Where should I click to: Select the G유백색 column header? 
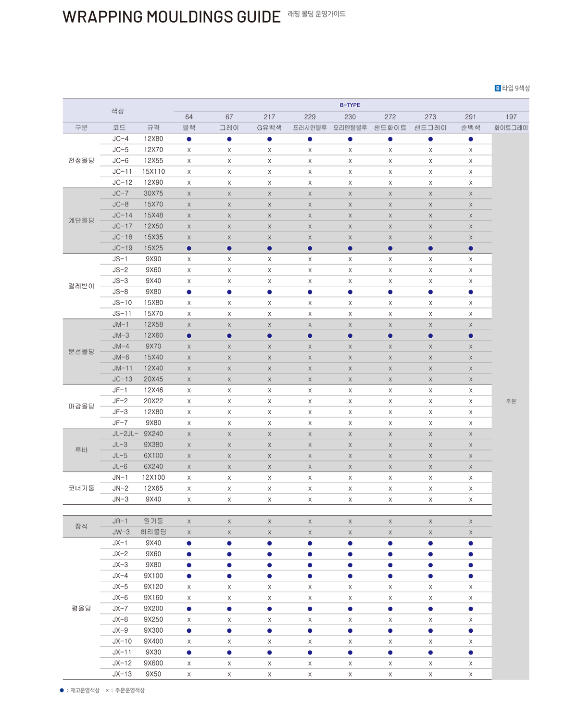point(269,128)
